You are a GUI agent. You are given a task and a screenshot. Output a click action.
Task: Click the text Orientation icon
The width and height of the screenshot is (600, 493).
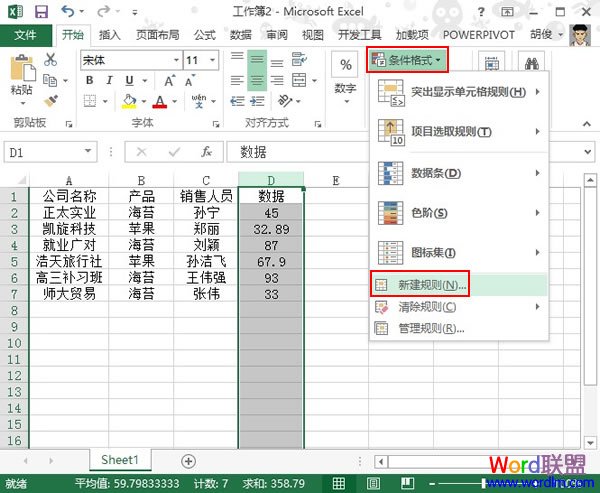pyautogui.click(x=285, y=101)
